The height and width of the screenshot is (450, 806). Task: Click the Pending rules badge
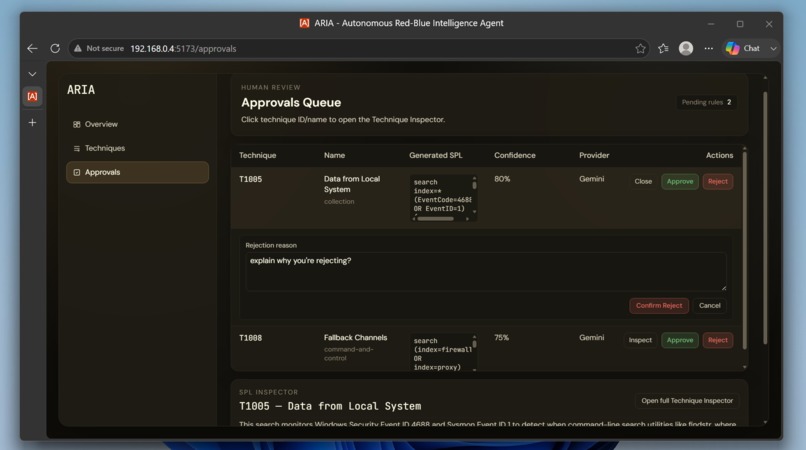pyautogui.click(x=706, y=102)
